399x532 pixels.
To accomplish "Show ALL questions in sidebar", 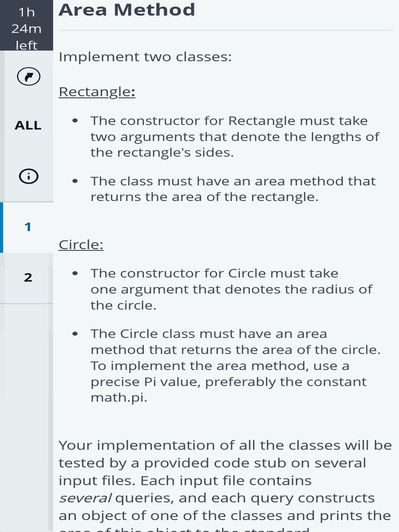I will coord(28,125).
